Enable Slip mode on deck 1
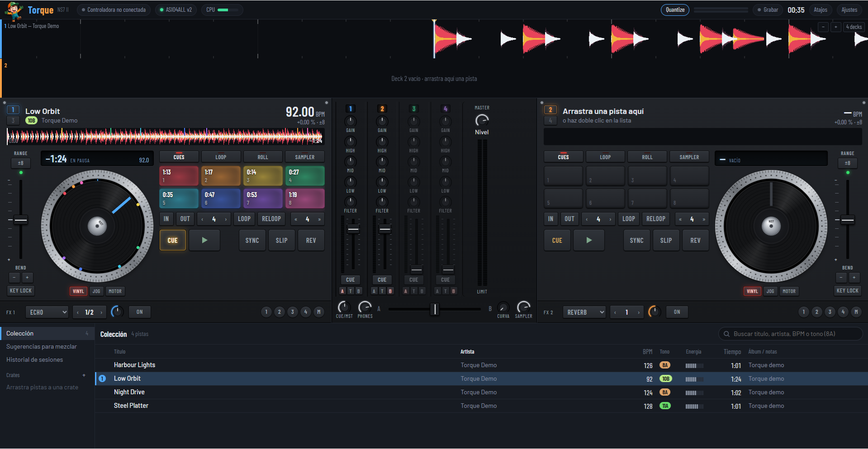868x449 pixels. [281, 240]
